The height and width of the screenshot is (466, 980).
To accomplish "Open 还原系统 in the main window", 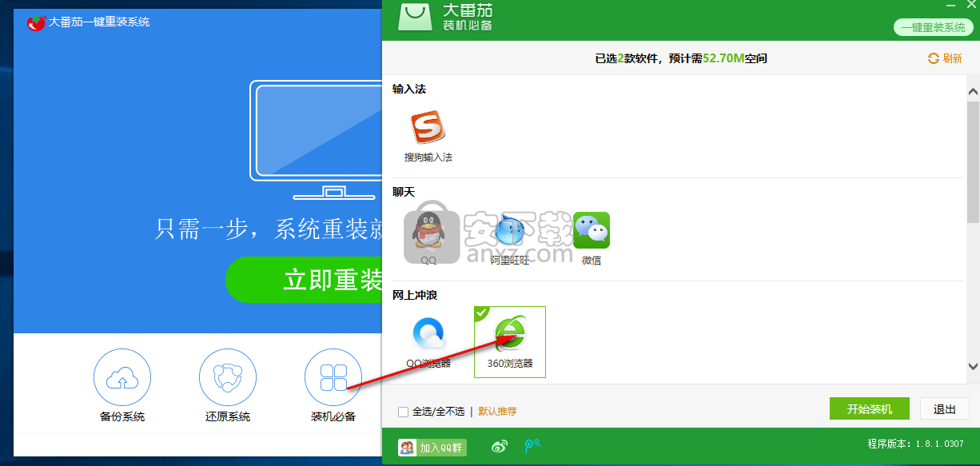I will point(228,378).
